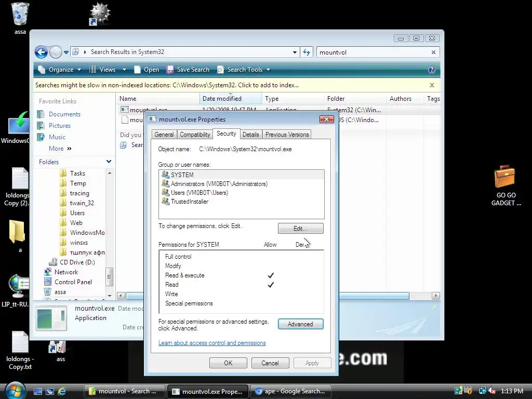Image resolution: width=532 pixels, height=399 pixels.
Task: Expand the Search Tools dropdown
Action: pos(268,70)
